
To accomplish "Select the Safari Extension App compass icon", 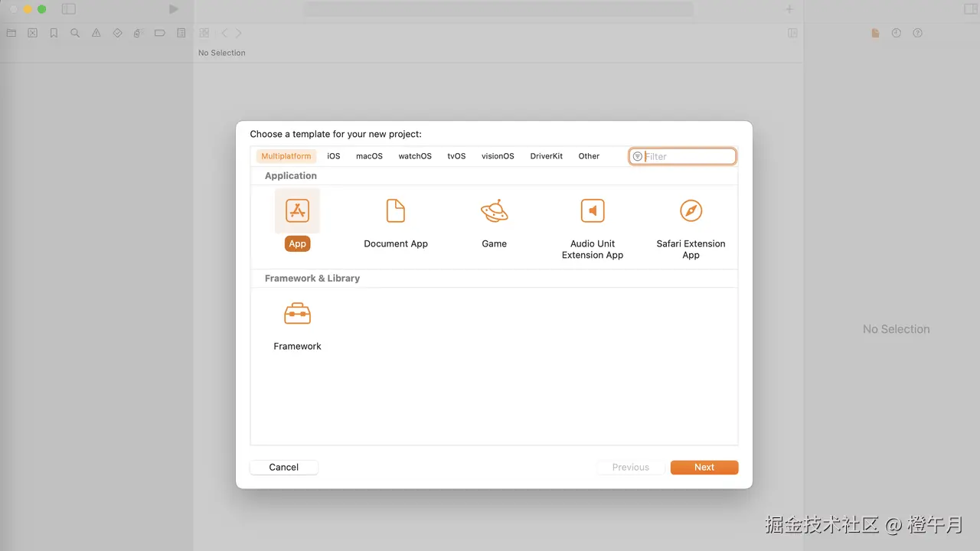I will pos(691,210).
